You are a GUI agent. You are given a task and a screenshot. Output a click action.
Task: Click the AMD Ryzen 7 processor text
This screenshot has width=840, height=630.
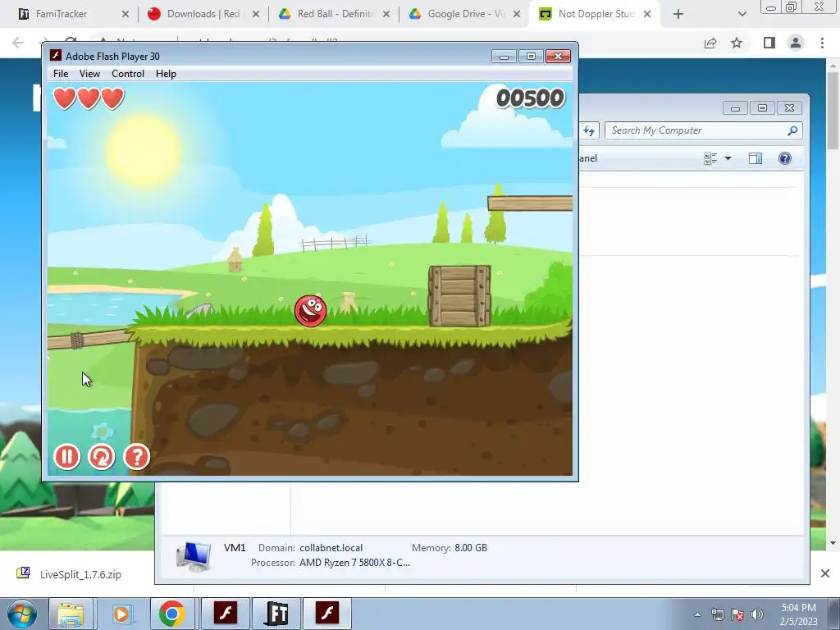pyautogui.click(x=354, y=563)
